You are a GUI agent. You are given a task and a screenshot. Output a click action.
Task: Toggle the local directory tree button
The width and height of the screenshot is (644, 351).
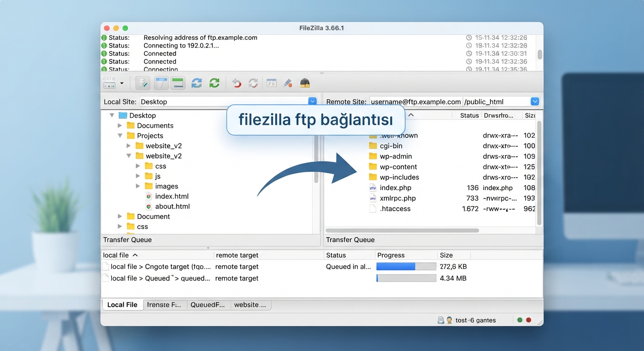[161, 83]
